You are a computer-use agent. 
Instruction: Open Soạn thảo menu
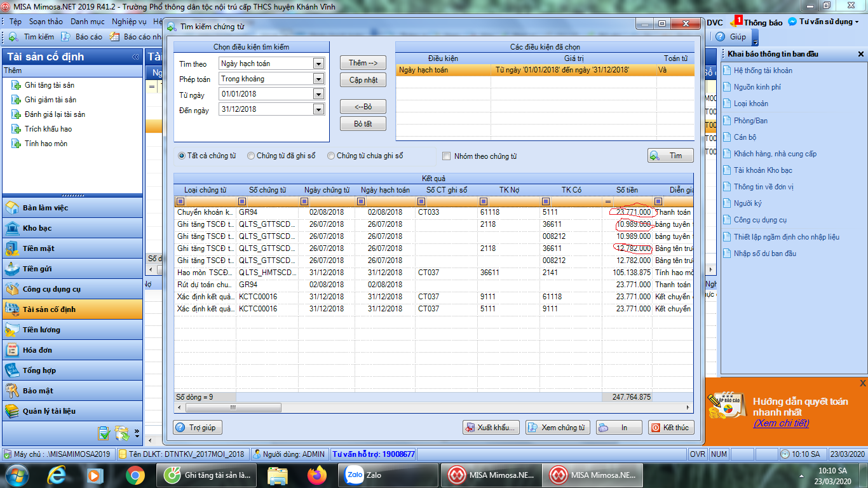pyautogui.click(x=46, y=22)
